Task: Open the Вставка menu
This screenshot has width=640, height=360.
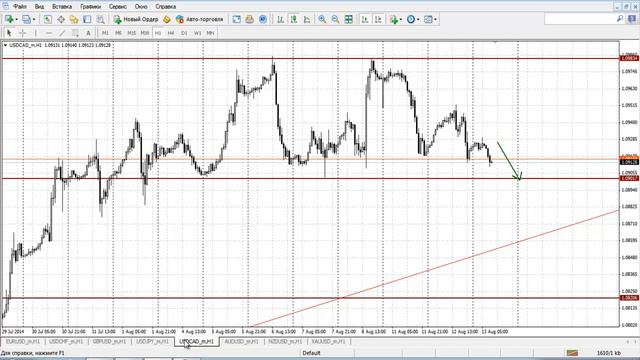Action: coord(62,7)
